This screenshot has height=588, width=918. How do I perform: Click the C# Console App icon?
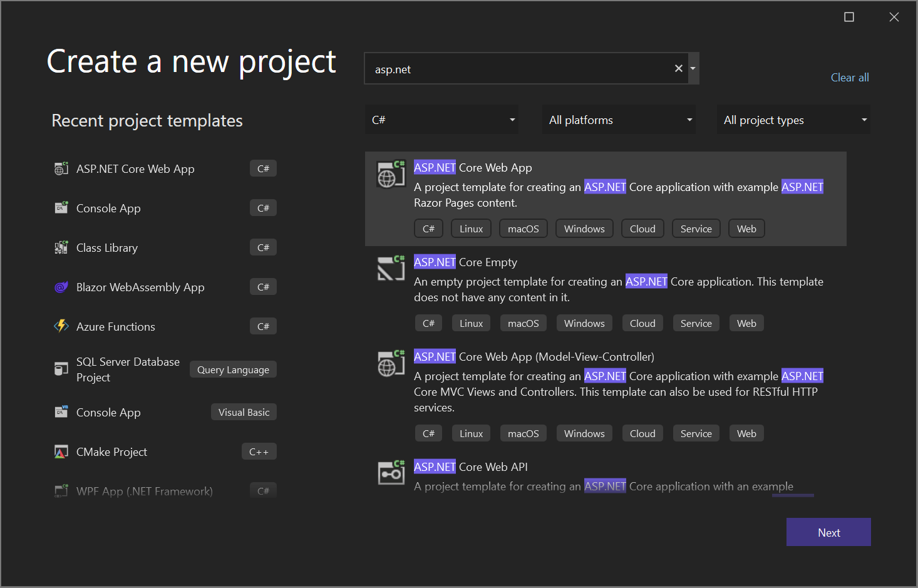61,207
